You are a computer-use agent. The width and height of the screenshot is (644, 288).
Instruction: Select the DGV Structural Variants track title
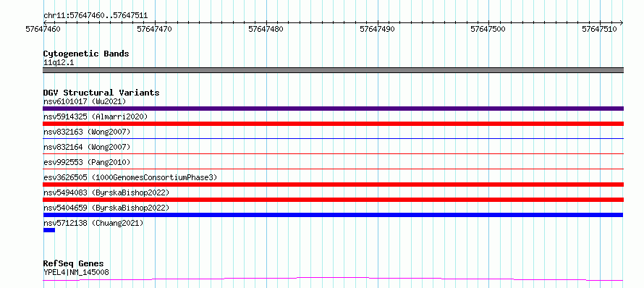coord(101,93)
